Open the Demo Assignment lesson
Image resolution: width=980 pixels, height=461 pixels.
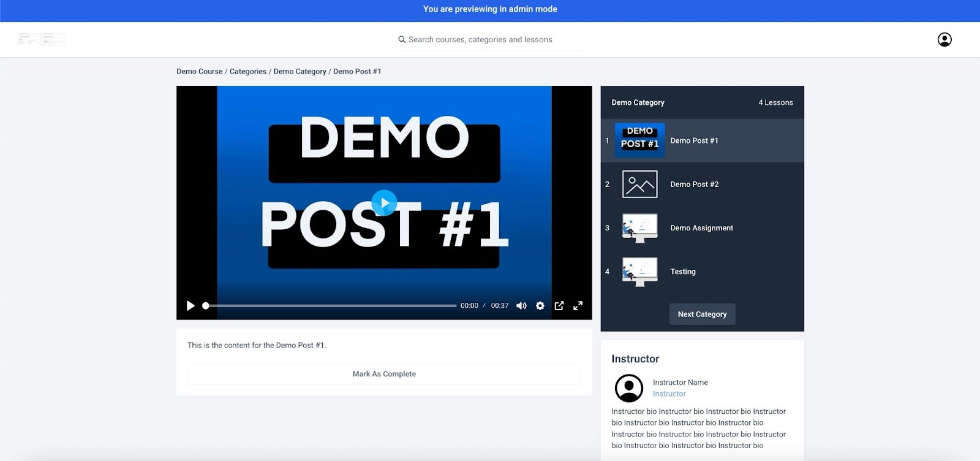click(701, 228)
